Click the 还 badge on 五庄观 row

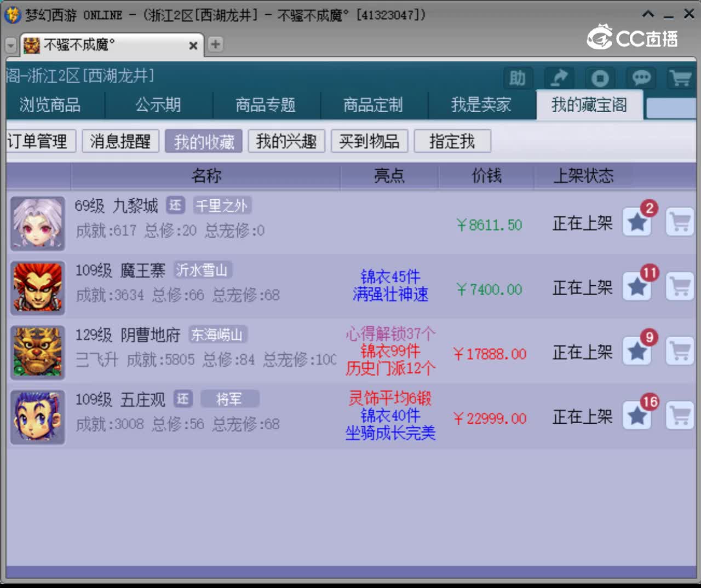pyautogui.click(x=183, y=399)
